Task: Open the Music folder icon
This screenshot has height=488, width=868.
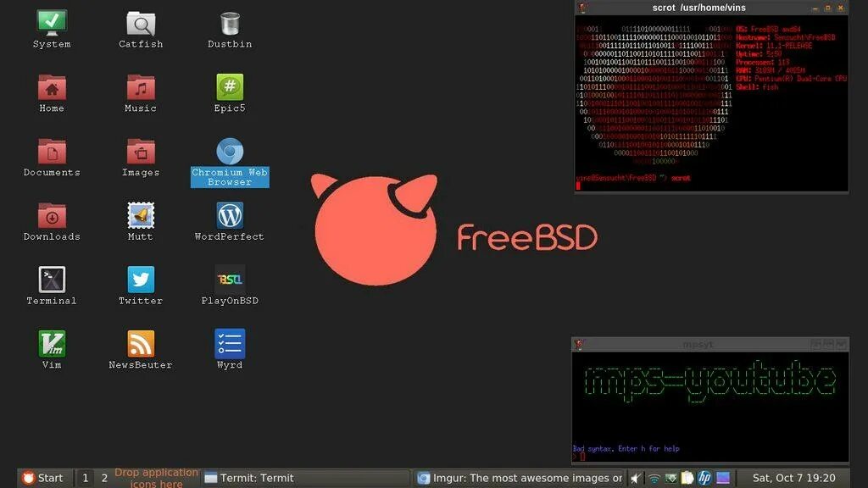Action: [x=141, y=93]
